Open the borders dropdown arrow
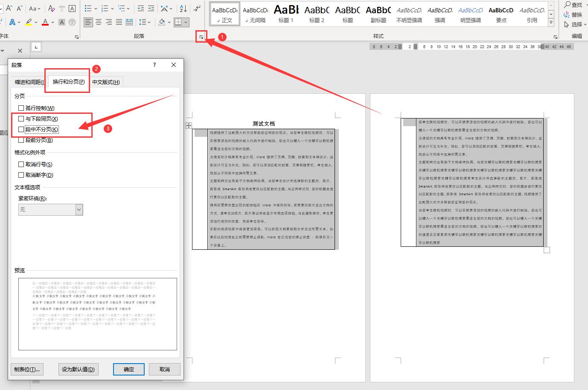The width and height of the screenshot is (588, 390). click(186, 22)
